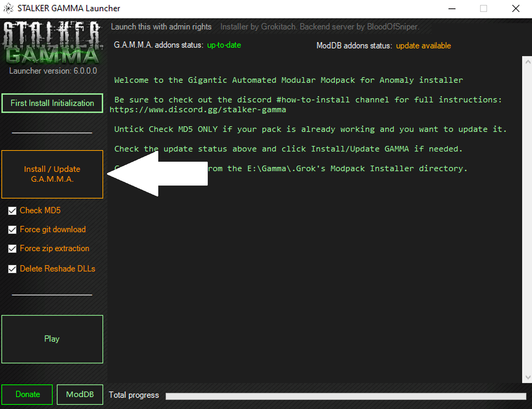Click the discord stalker-gamma URL text
Viewport: 532px width, 409px height.
pos(198,110)
